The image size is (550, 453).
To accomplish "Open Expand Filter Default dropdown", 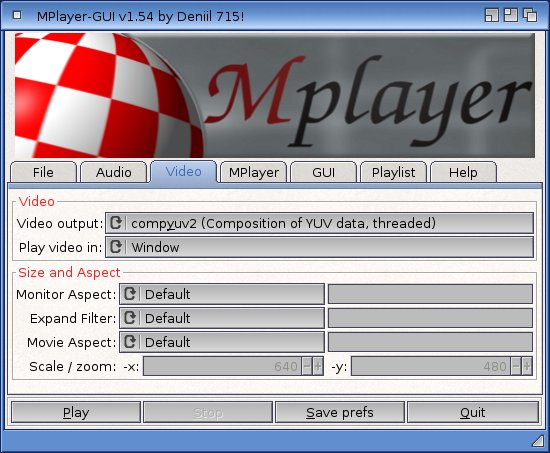I will click(222, 318).
